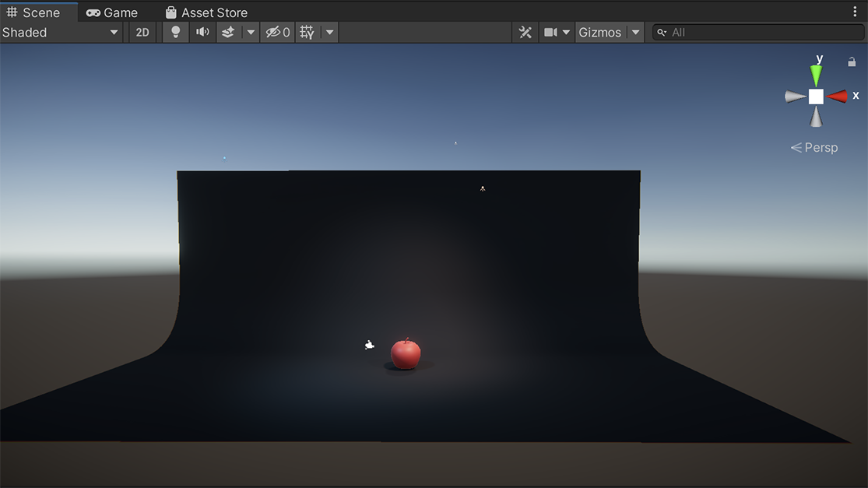Toggle hidden objects visibility (crossed eye icon)
Viewport: 868px width, 488px height.
(277, 33)
